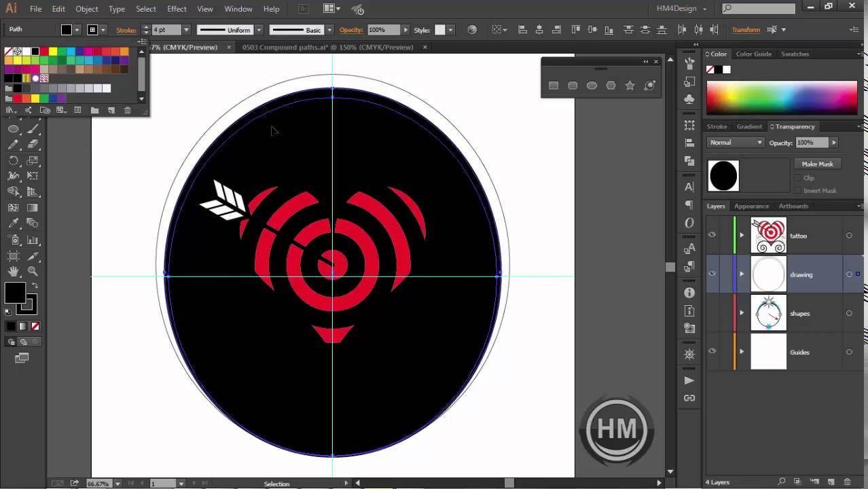The height and width of the screenshot is (489, 868).
Task: Hide the Guides layer
Action: coord(712,351)
